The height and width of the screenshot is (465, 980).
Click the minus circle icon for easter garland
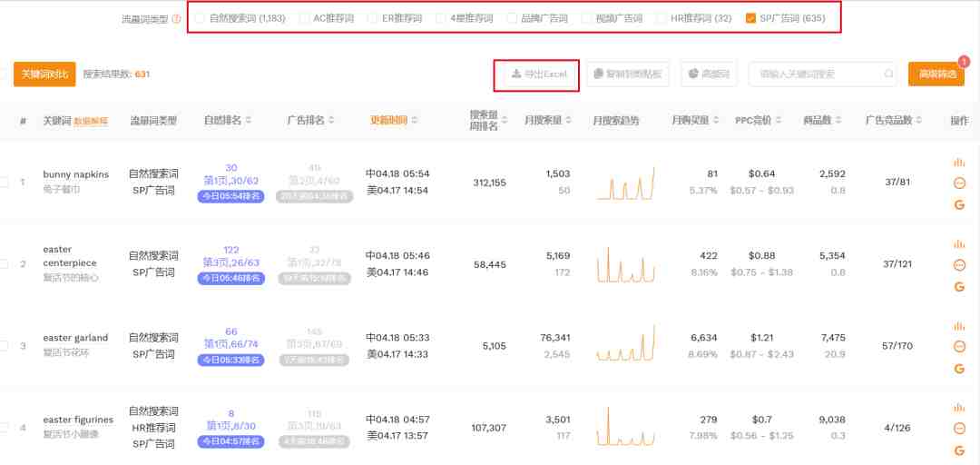959,347
